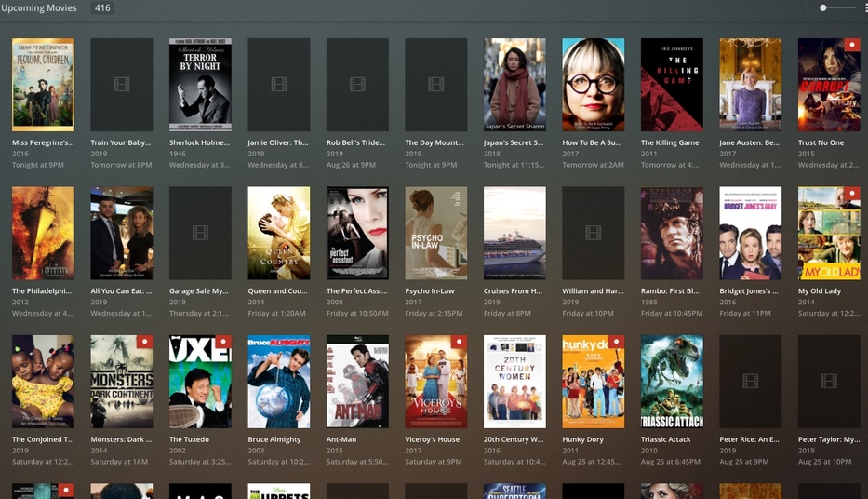Click the recording badge on My Old Lady poster
The width and height of the screenshot is (868, 499).
click(x=852, y=194)
